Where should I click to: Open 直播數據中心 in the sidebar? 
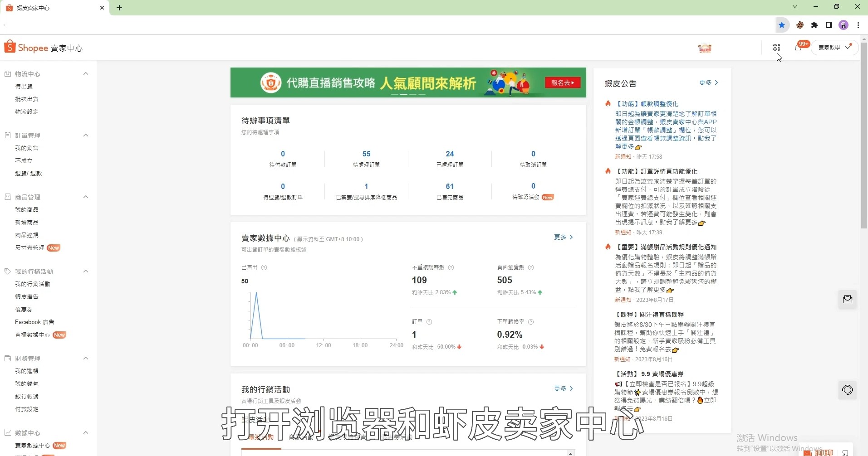[x=33, y=335]
